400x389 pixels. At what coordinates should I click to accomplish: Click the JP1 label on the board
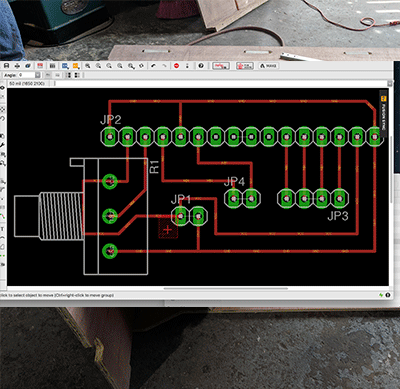click(x=180, y=199)
